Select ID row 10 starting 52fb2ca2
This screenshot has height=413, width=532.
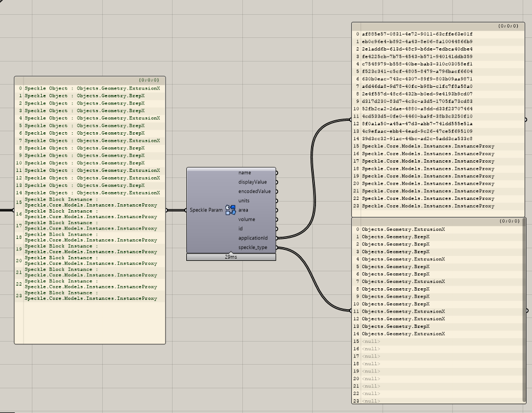pos(417,109)
